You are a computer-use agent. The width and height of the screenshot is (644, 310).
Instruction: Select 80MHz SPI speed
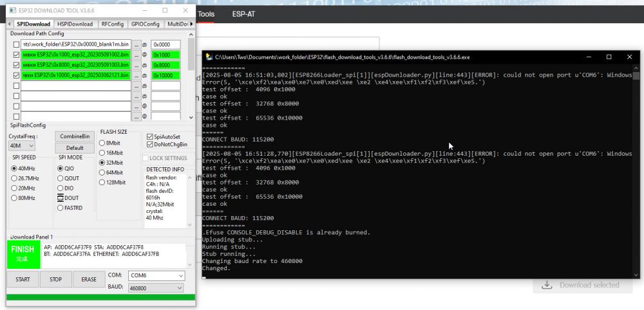(14, 198)
